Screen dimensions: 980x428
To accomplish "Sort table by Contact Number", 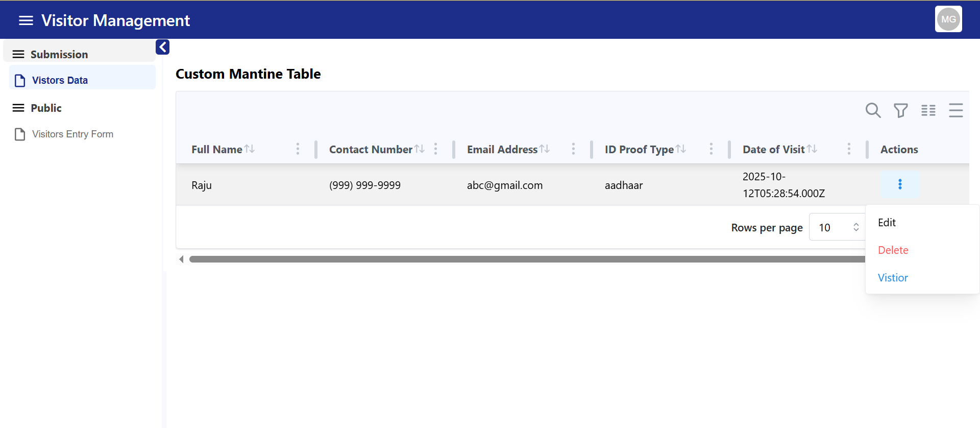I will point(420,149).
